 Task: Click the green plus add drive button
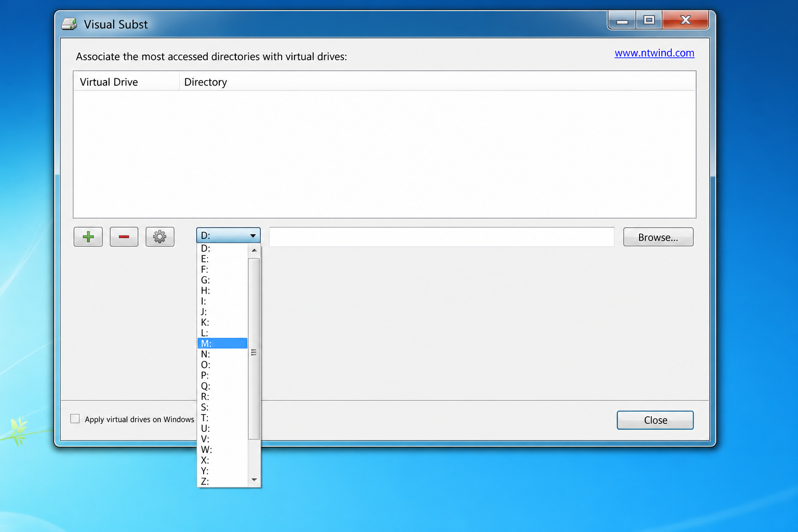pyautogui.click(x=88, y=237)
